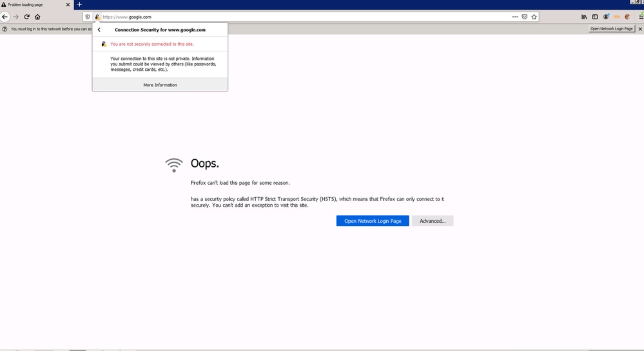
Task: Click Open Network Login Page in notification bar
Action: [x=612, y=29]
